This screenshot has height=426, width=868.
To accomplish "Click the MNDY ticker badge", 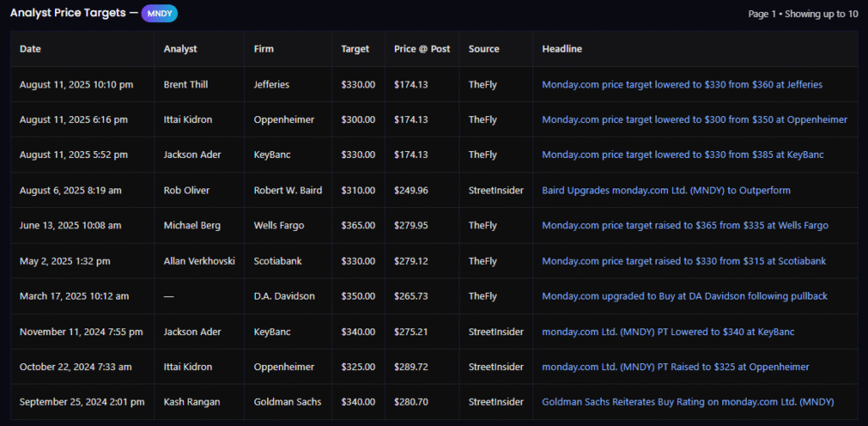I will [x=159, y=14].
